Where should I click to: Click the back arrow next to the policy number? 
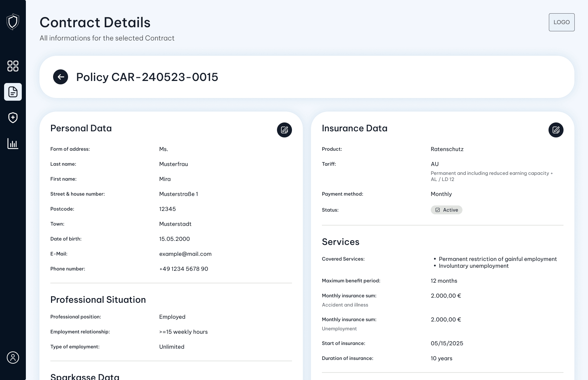61,77
